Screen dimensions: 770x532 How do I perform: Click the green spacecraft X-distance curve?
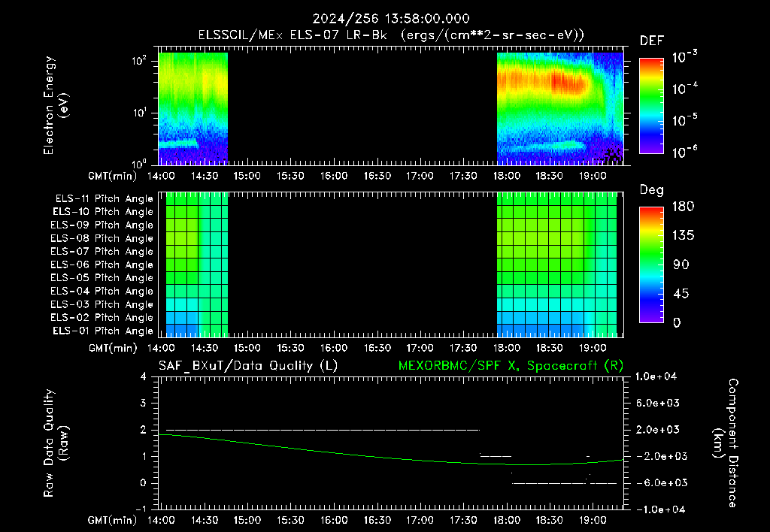pos(390,458)
